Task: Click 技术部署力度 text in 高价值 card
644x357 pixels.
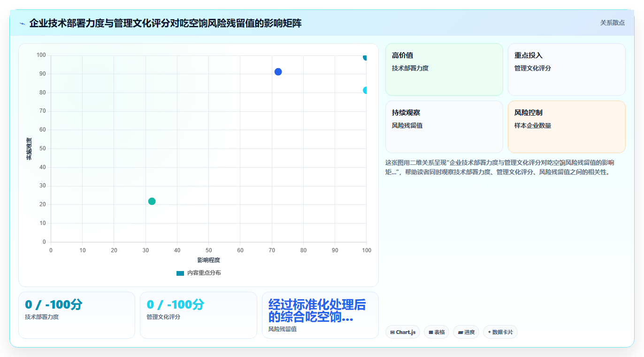Action: 410,68
